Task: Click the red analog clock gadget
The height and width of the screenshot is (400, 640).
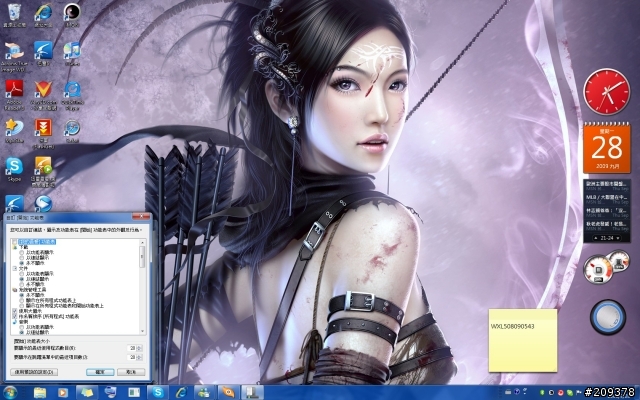Action: point(607,92)
